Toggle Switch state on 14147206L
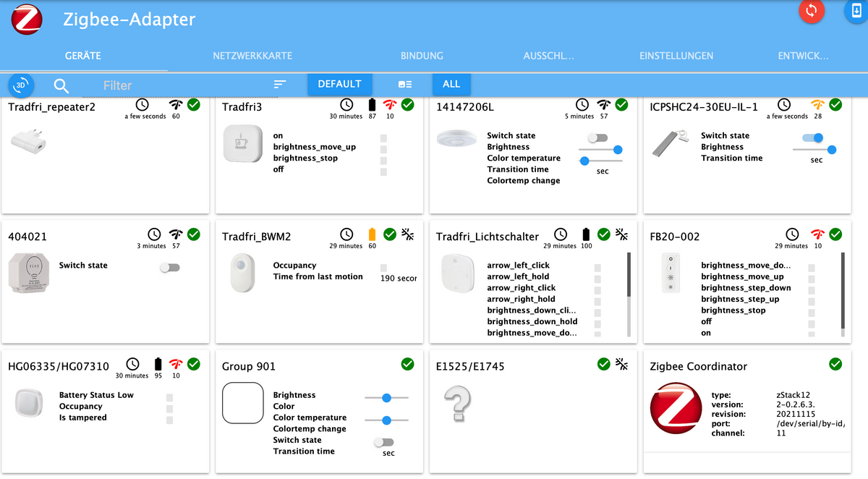Screen dimensions: 868x479 [x=597, y=137]
